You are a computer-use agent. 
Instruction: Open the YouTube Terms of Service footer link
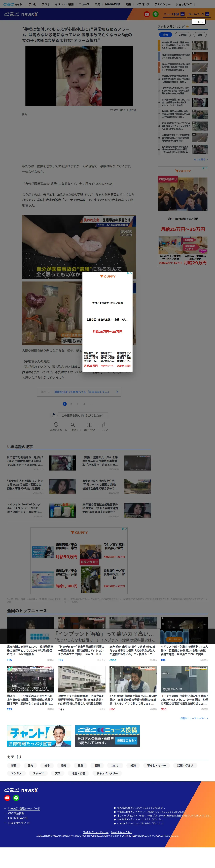click(96, 832)
